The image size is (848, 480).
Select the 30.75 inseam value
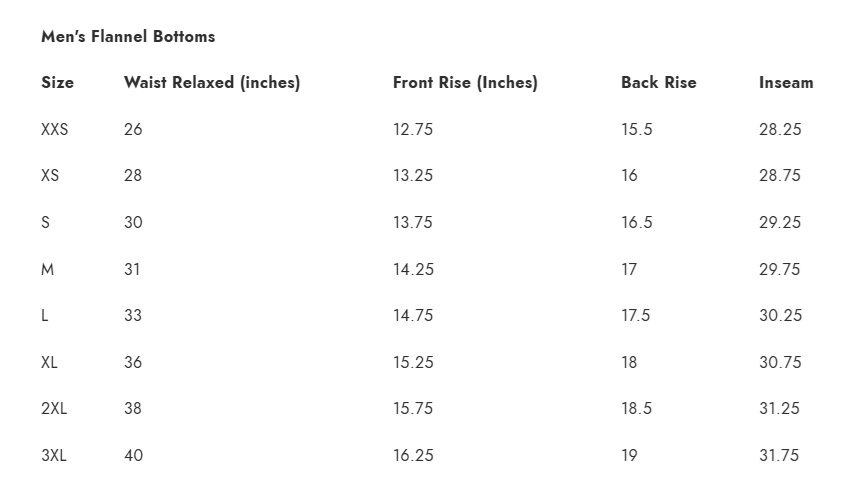point(780,362)
